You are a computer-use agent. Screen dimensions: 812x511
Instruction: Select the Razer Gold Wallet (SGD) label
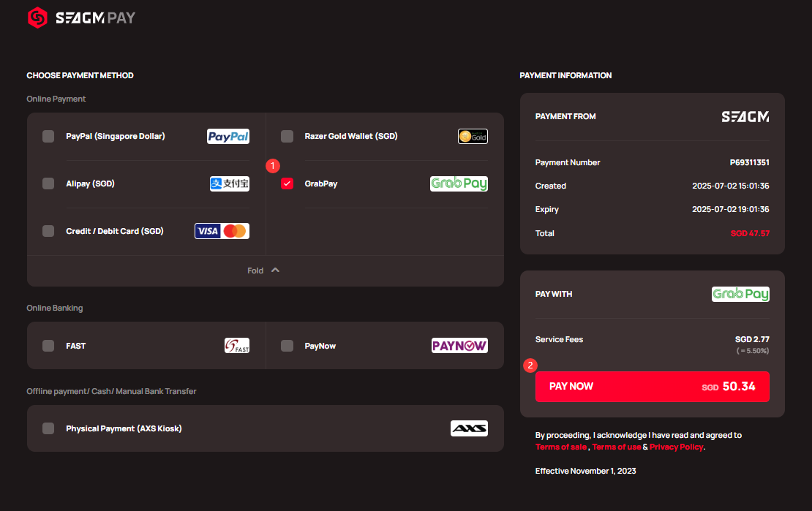pyautogui.click(x=351, y=136)
